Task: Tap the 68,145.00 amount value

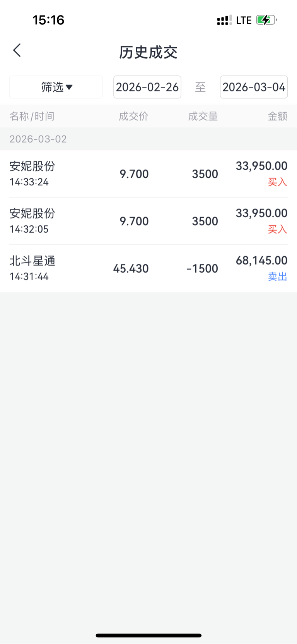Action: [261, 260]
